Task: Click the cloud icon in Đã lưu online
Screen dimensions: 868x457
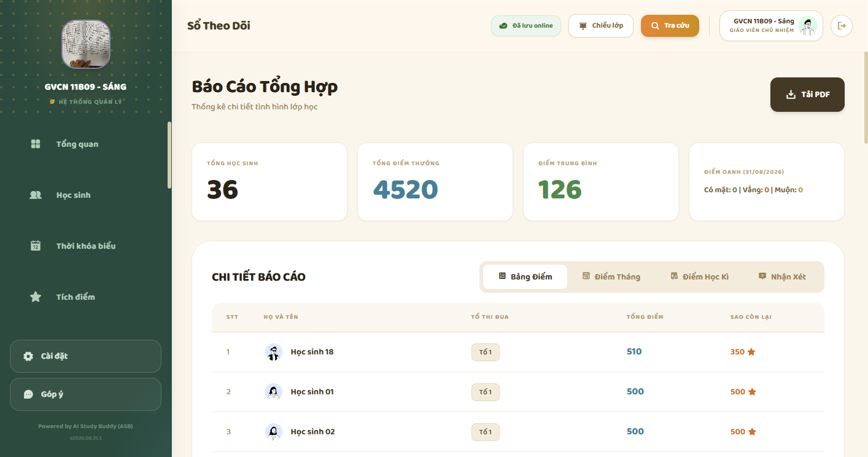Action: [x=503, y=26]
